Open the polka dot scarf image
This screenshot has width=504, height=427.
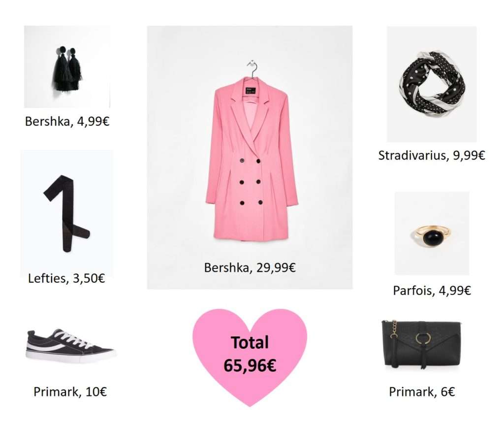pyautogui.click(x=432, y=84)
